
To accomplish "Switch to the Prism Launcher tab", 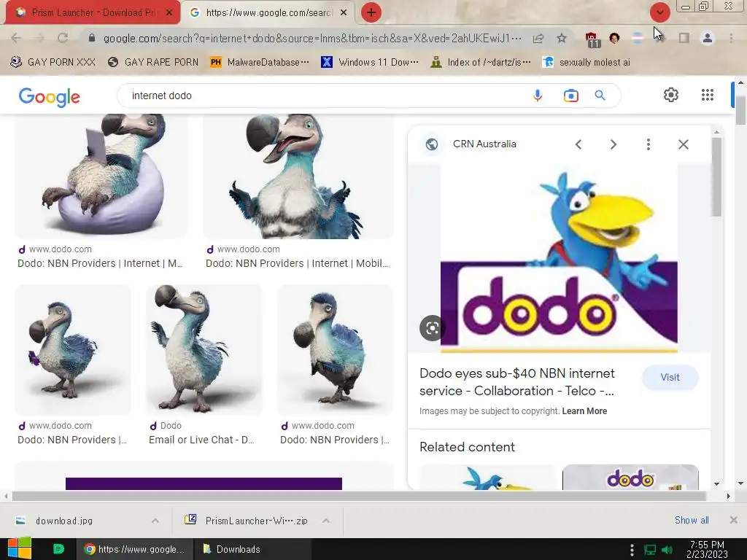I will click(x=92, y=12).
